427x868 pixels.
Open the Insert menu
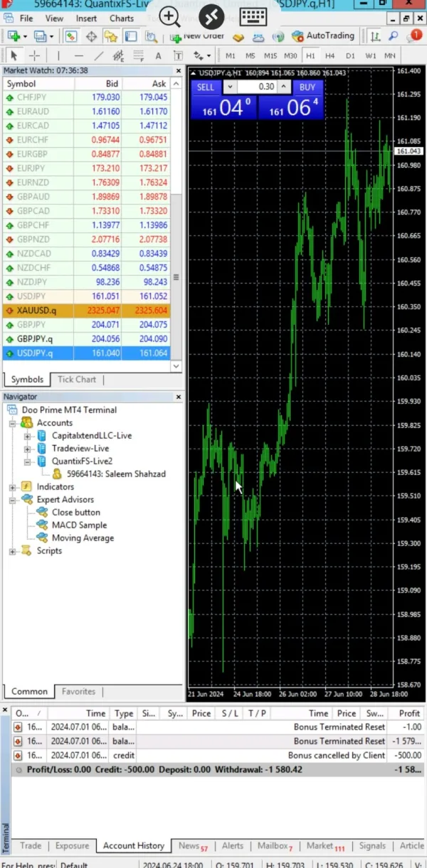[86, 18]
